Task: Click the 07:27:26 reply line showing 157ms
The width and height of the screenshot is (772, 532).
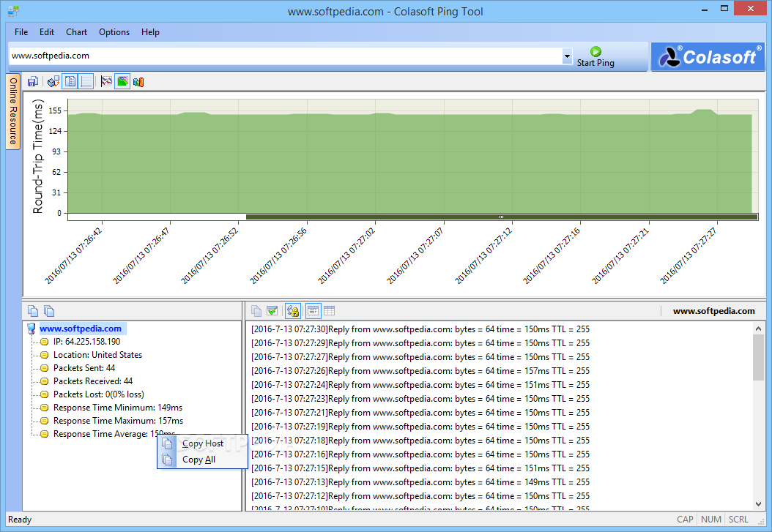Action: pos(420,371)
